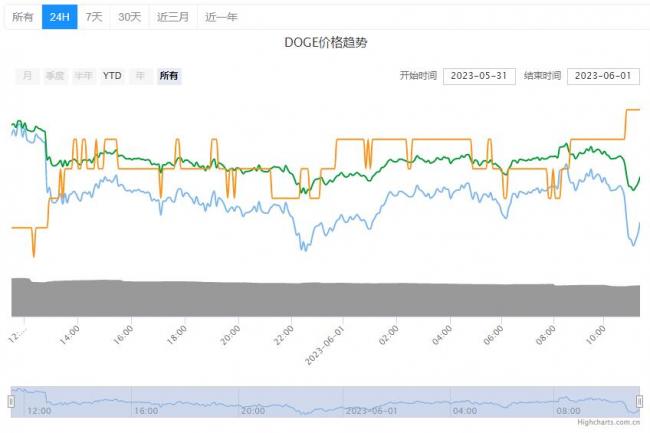Click the navigator's right range handle

pos(640,401)
